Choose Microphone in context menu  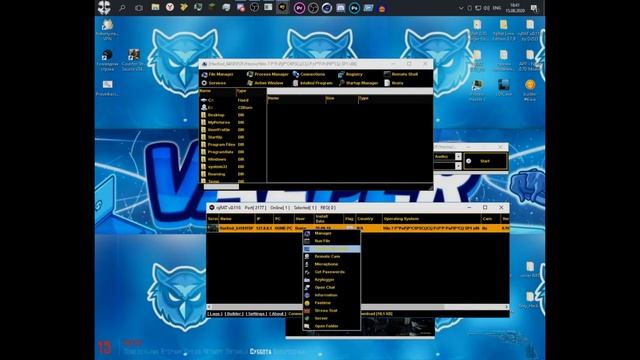(x=331, y=264)
